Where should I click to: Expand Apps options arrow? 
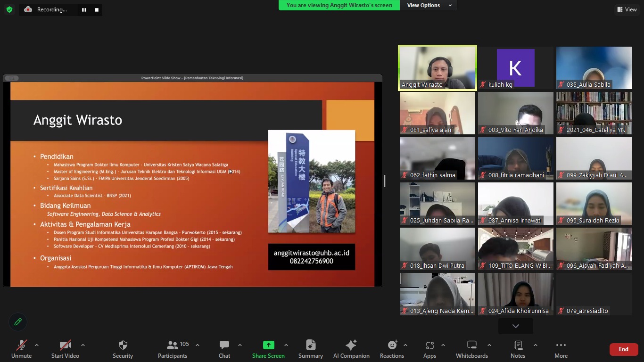click(443, 345)
